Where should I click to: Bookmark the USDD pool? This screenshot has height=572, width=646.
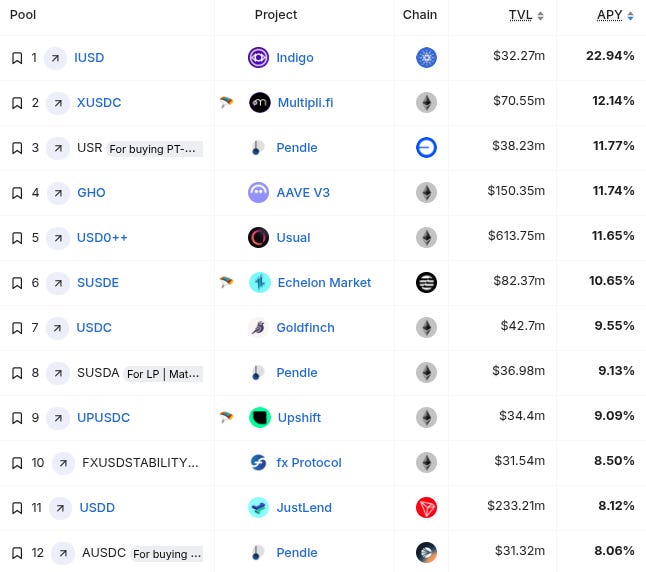point(17,508)
